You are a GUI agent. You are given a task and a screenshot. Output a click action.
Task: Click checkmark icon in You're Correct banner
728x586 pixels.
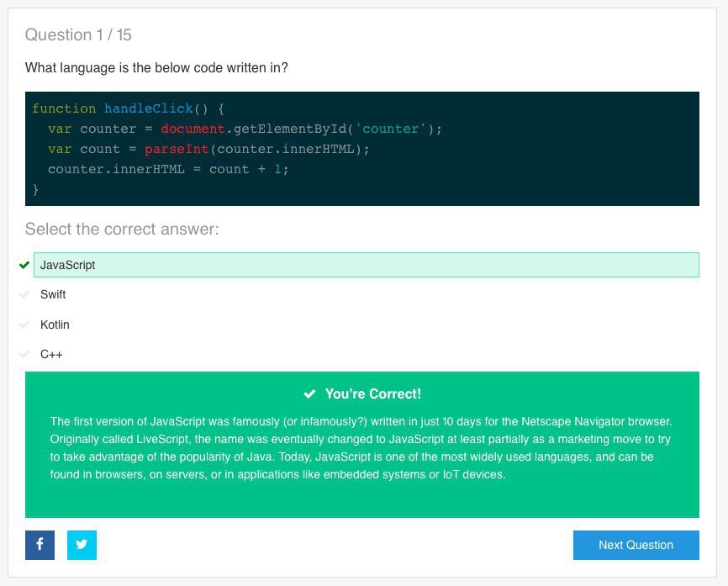309,393
